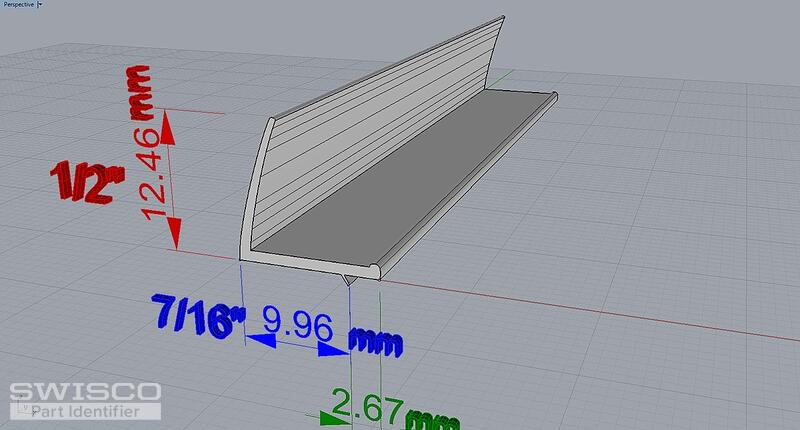
Task: Select the red 1/2" text object
Action: (87, 182)
